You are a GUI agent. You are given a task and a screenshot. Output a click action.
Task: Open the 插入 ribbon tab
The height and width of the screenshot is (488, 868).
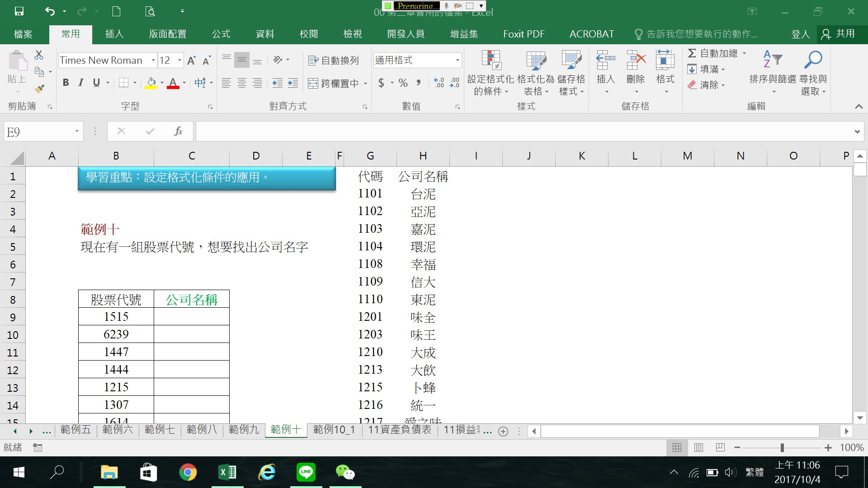point(114,34)
